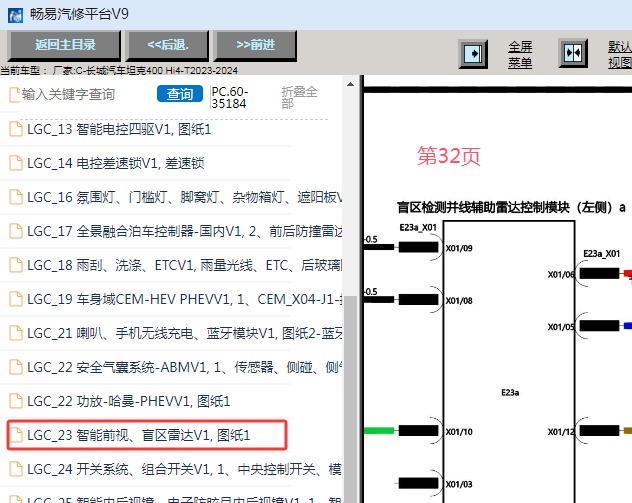This screenshot has height=503, width=632.
Task: Click document icon beside LGC_22 安全气囊
Action: coord(16,367)
